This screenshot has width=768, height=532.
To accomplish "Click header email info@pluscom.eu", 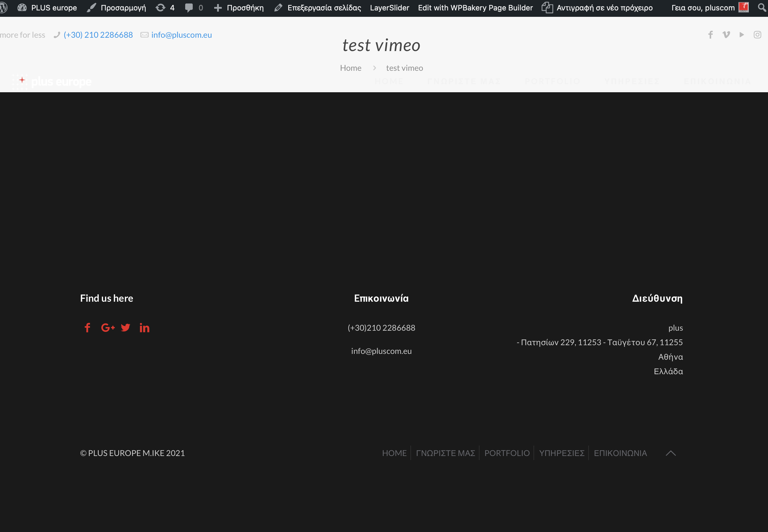I will (181, 35).
